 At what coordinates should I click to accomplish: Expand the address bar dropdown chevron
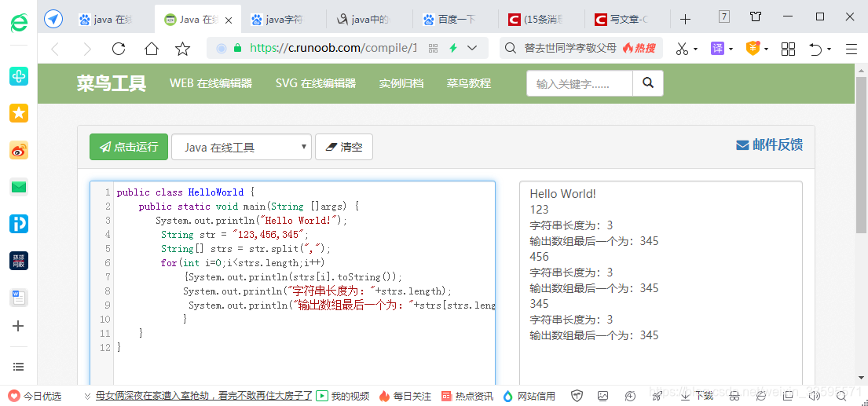click(x=472, y=48)
